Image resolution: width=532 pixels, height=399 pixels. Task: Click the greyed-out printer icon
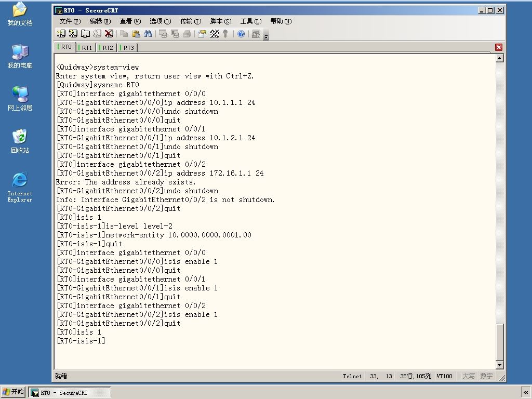tap(187, 34)
